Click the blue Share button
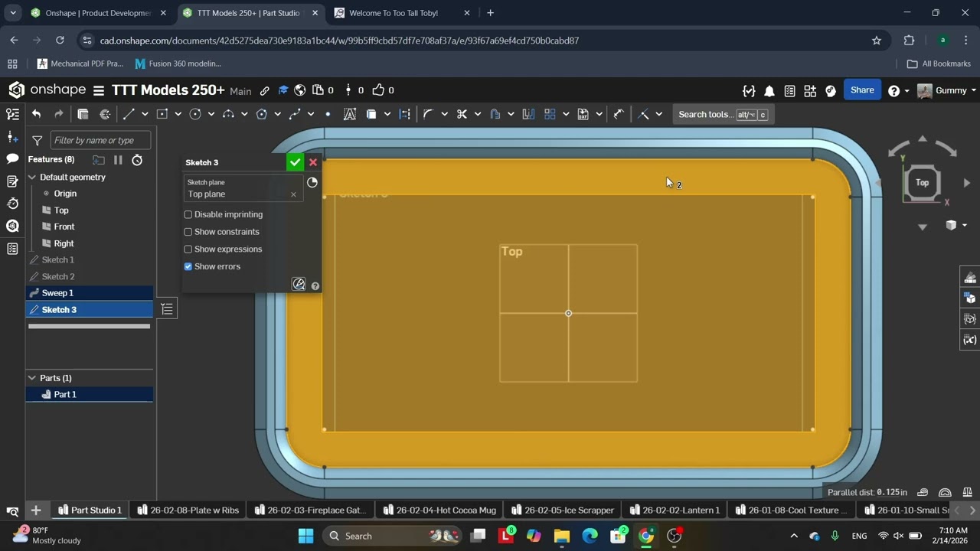Image resolution: width=980 pixels, height=551 pixels. (x=862, y=90)
